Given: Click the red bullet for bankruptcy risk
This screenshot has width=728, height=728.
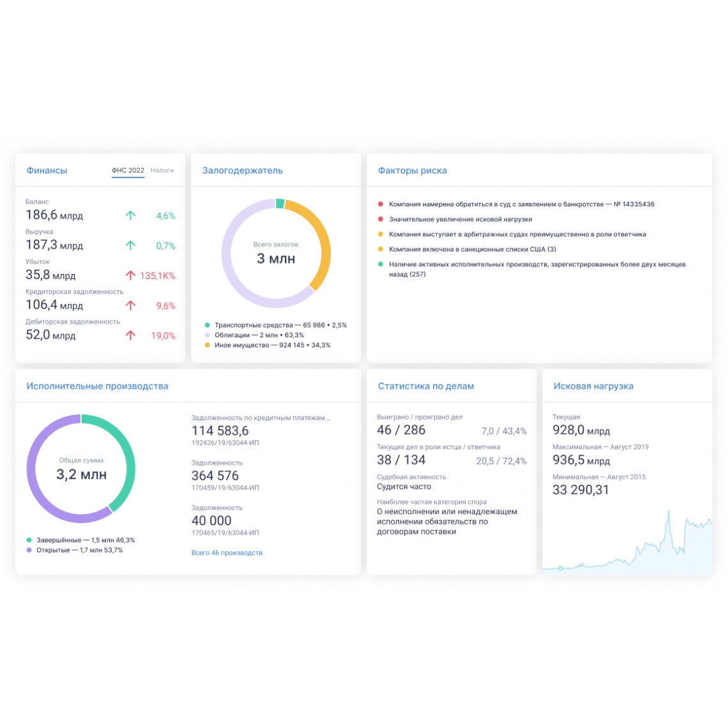Looking at the screenshot, I should click(x=380, y=204).
